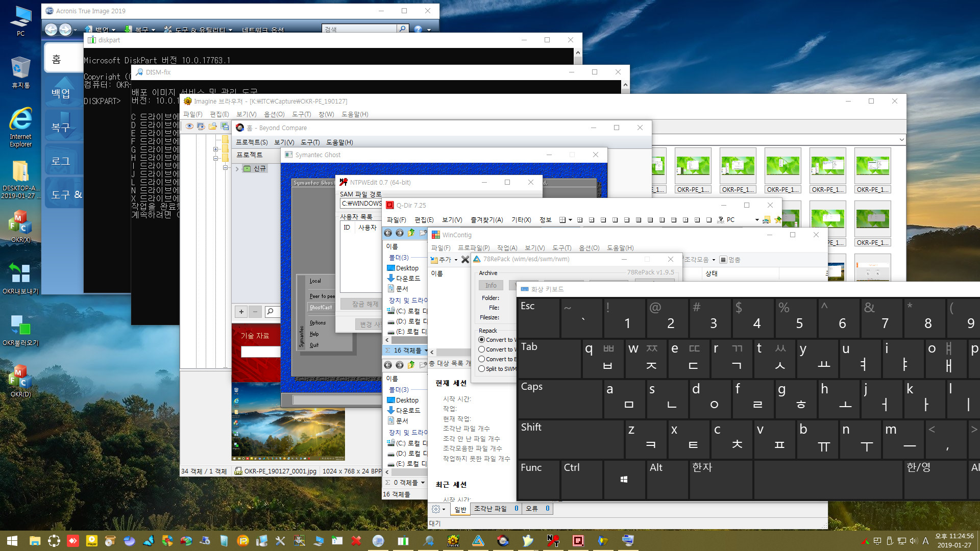Open the OKR내보내기 desktop shortcut

(20, 278)
